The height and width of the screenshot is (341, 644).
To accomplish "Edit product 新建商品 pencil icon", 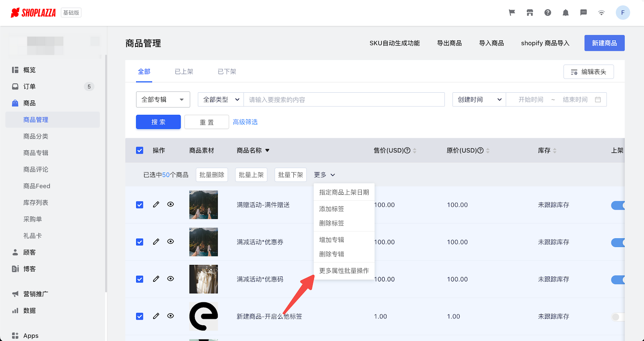I will point(156,316).
